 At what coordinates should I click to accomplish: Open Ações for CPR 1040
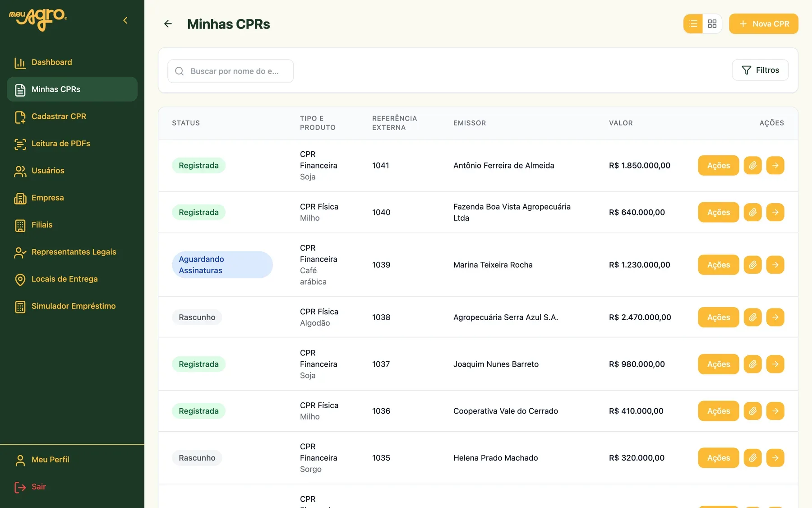click(719, 212)
